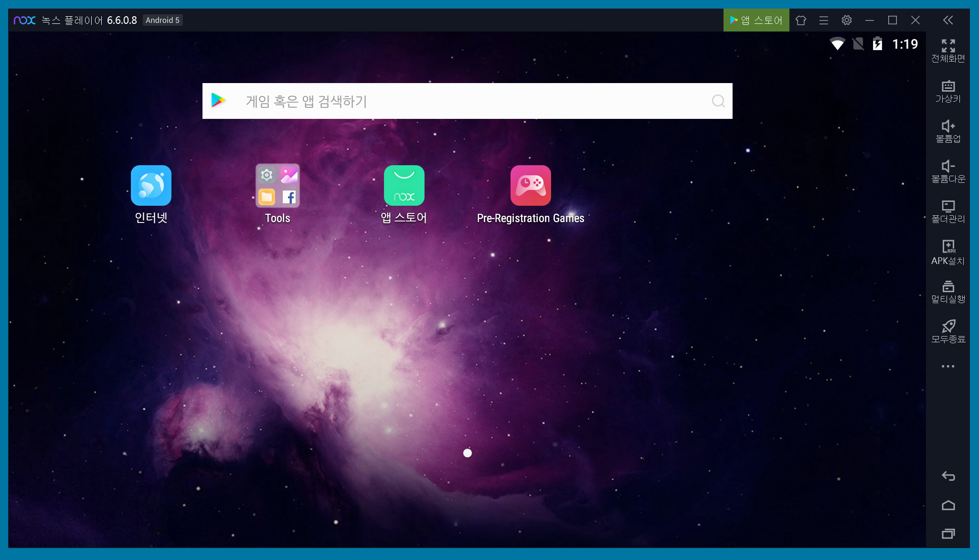This screenshot has height=560, width=979.
Task: Collapse the sidebar with double chevron
Action: [948, 20]
